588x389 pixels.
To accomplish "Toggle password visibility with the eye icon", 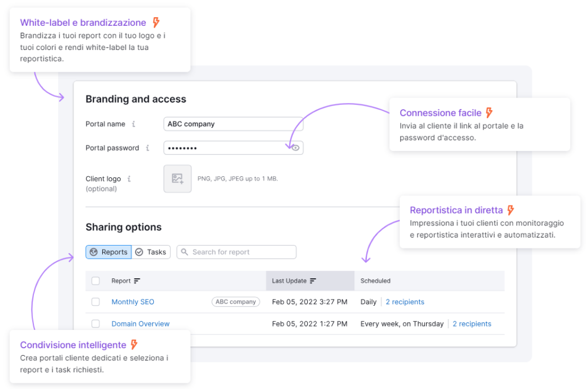I will (295, 147).
